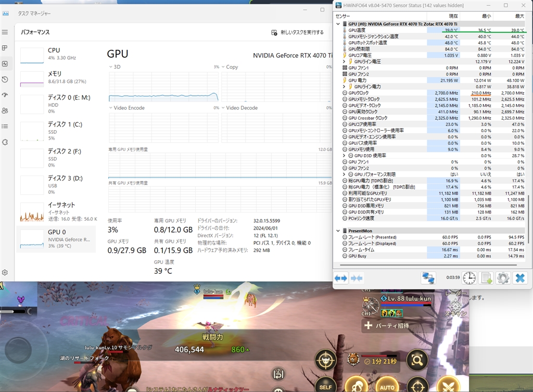This screenshot has width=533, height=392.
Task: Tap the monster target icon in game
Action: coord(326,360)
